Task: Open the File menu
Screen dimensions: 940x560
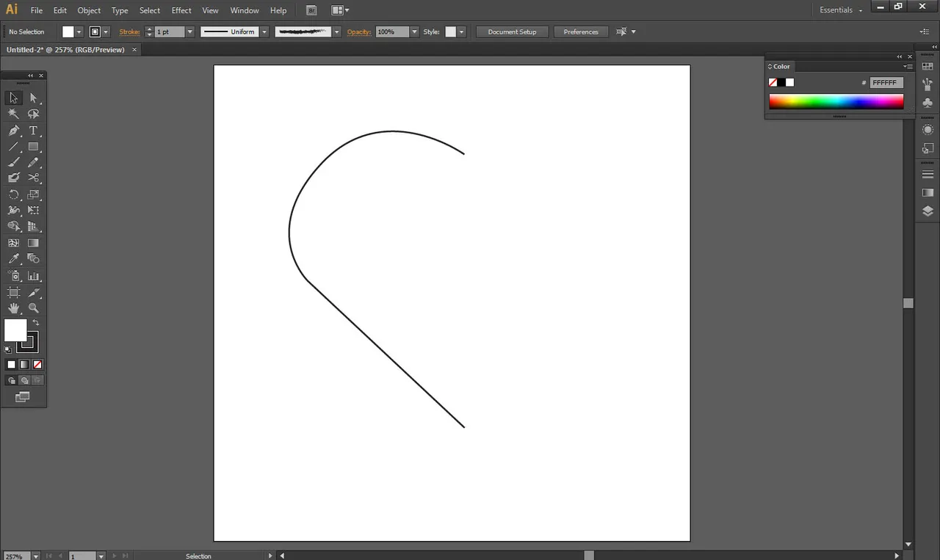Action: 37,10
